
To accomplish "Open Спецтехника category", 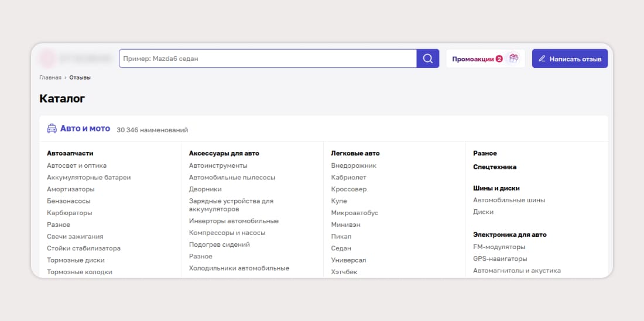I will coord(495,167).
